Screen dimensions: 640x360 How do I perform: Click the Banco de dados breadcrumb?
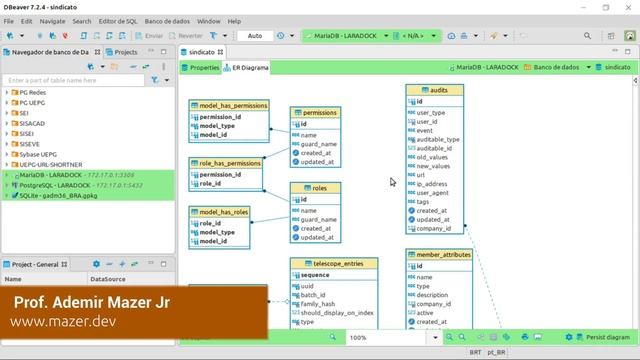[x=551, y=67]
